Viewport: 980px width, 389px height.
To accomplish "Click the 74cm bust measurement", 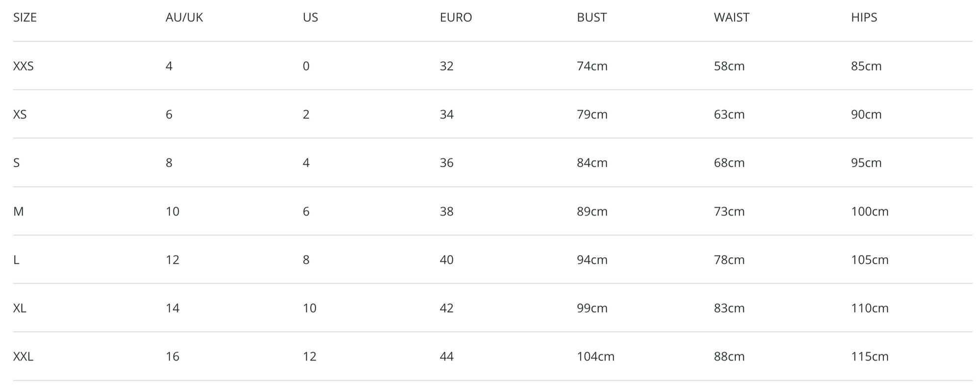I will pos(592,66).
